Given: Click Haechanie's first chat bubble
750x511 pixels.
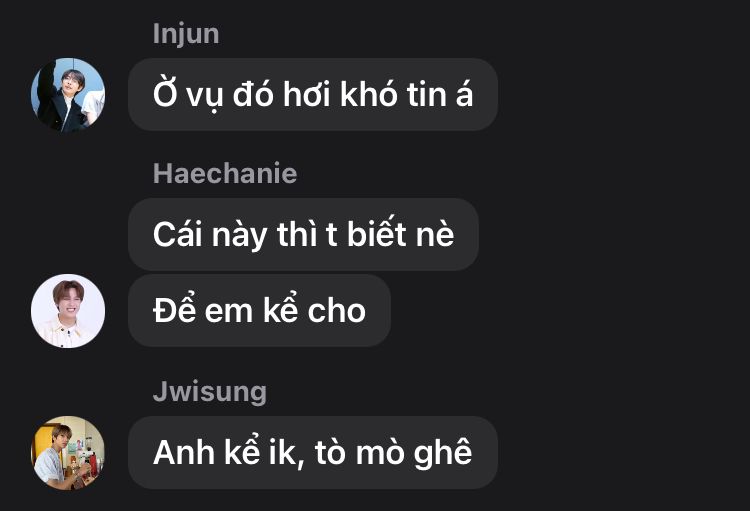Looking at the screenshot, I should point(303,234).
